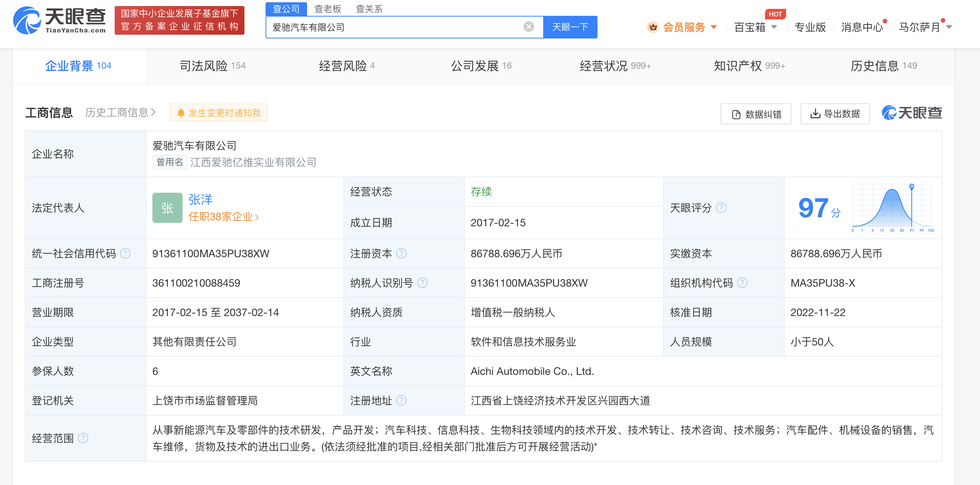Click the 数据纠错 button
This screenshot has height=485, width=980.
(756, 114)
